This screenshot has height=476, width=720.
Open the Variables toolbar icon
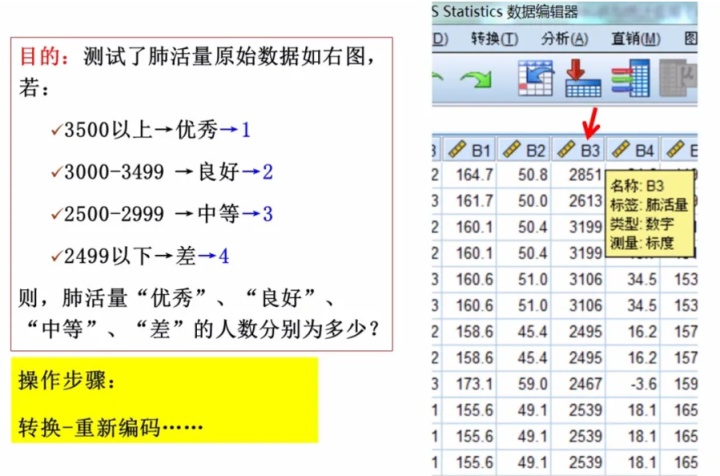[630, 78]
